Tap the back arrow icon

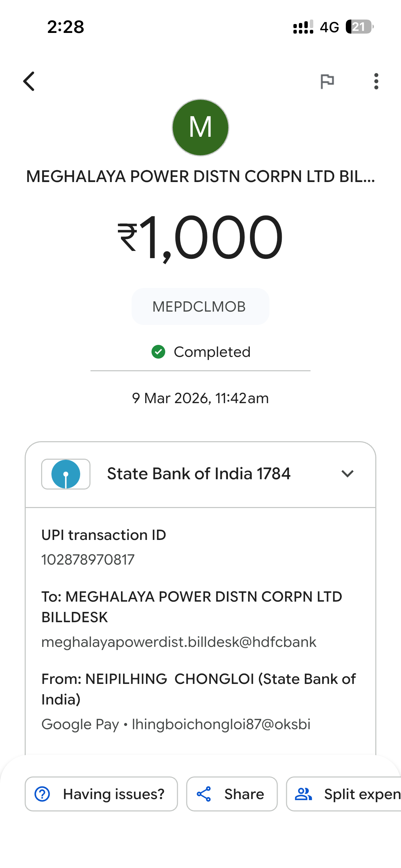29,81
